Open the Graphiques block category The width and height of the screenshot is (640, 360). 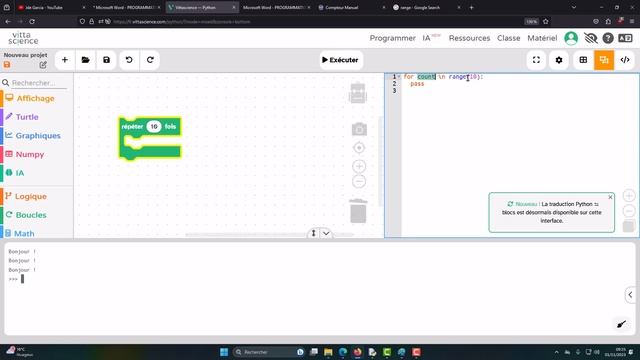[38, 136]
